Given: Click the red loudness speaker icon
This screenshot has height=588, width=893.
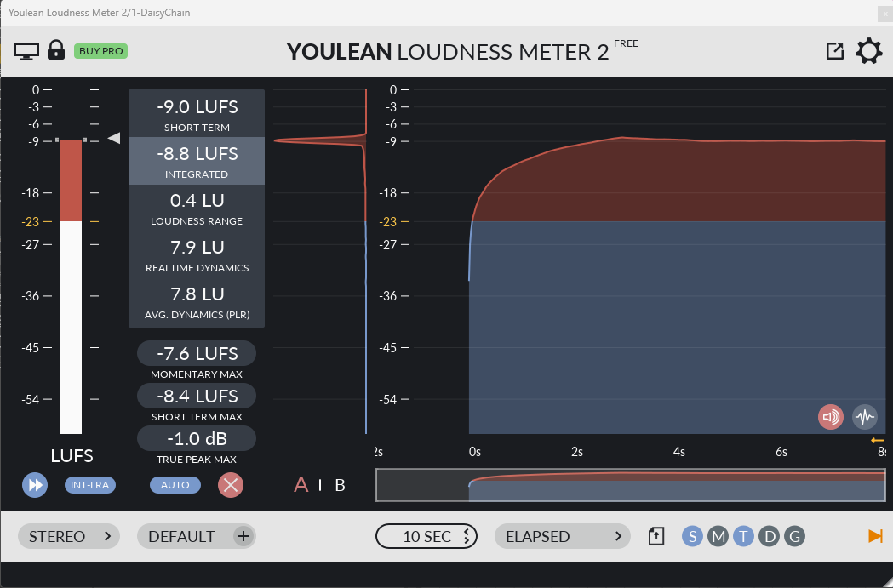Looking at the screenshot, I should (x=830, y=417).
